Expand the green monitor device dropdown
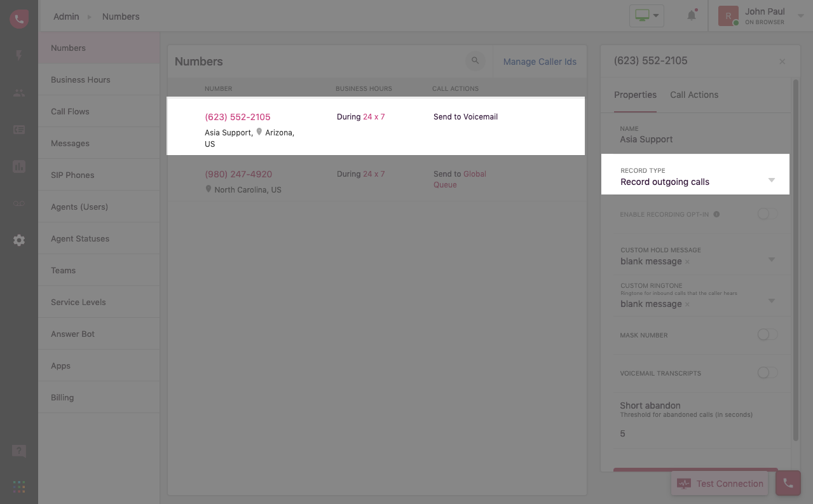Viewport: 813px width, 504px height. pos(646,16)
